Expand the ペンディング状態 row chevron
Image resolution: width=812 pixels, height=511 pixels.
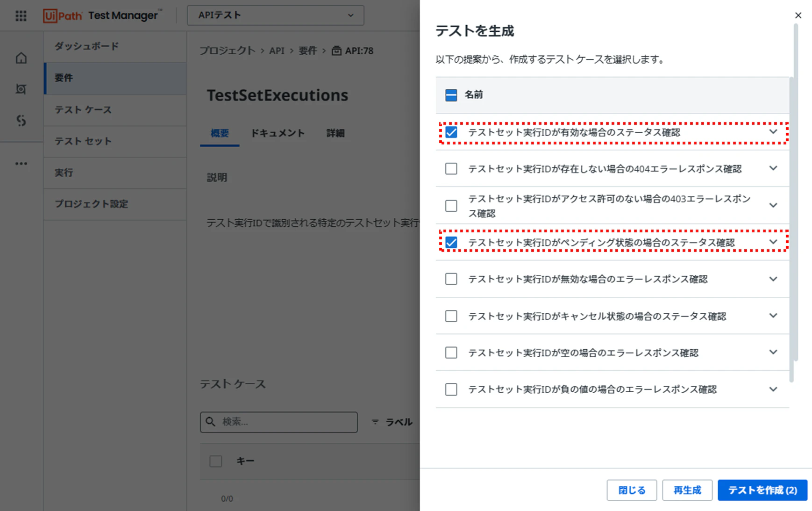[x=773, y=242]
